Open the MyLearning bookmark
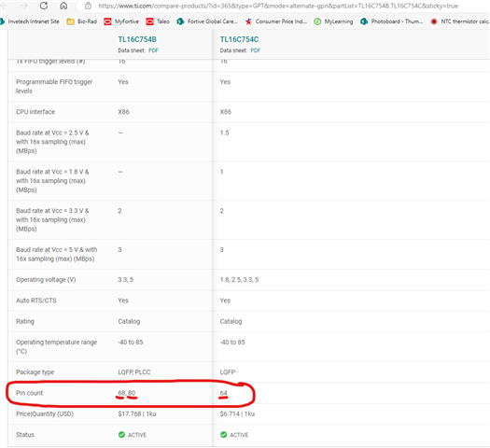490x448 pixels. pyautogui.click(x=333, y=21)
